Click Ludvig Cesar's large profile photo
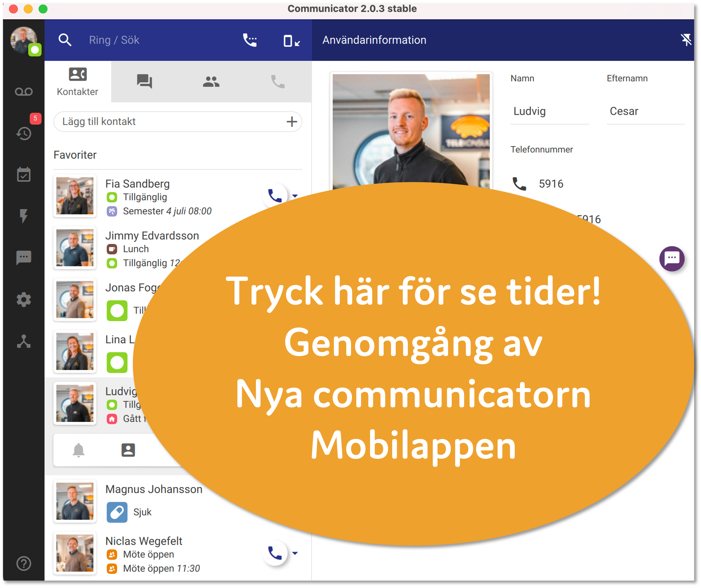Screen dimensions: 701x588 coord(411,130)
